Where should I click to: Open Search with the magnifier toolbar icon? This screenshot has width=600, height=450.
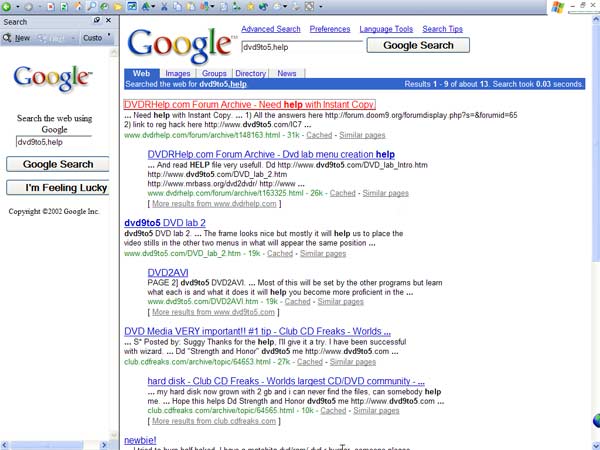(x=91, y=7)
